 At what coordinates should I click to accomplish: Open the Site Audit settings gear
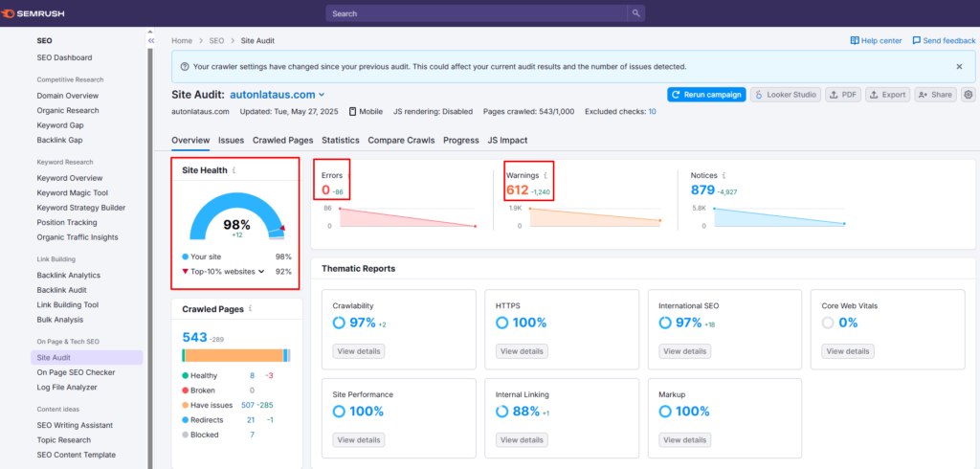pyautogui.click(x=968, y=95)
